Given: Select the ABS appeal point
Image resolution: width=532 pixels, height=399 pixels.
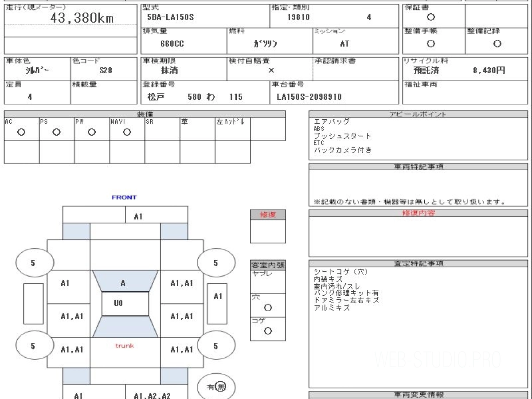Looking at the screenshot, I should click(x=319, y=129).
